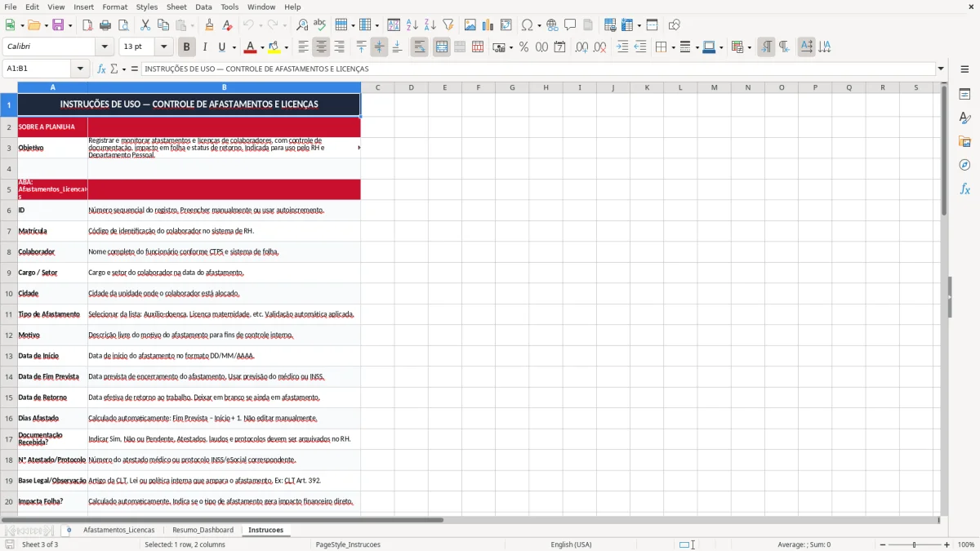
Task: Click the Export as PDF icon
Action: (x=87, y=25)
